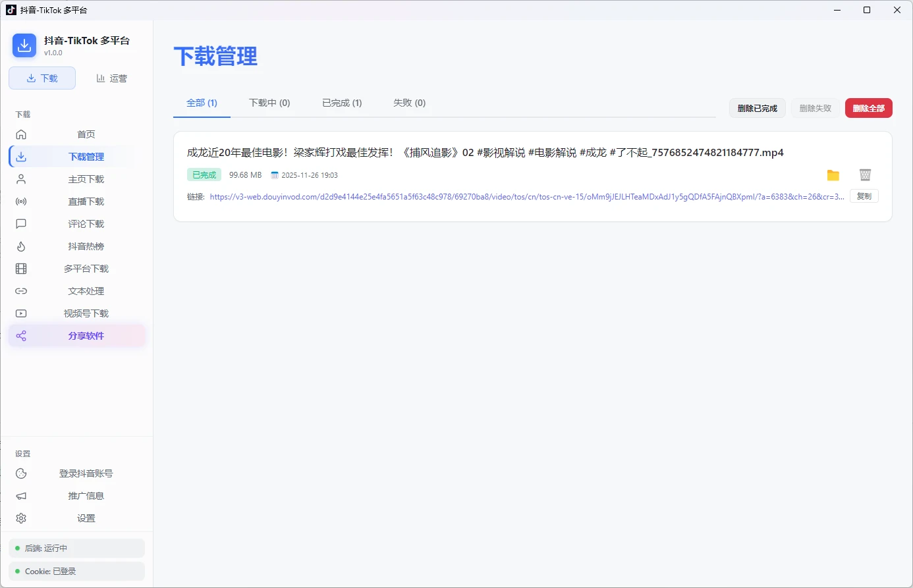Click the 后端: 运行中 status indicator
Image resolution: width=913 pixels, height=588 pixels.
point(76,548)
